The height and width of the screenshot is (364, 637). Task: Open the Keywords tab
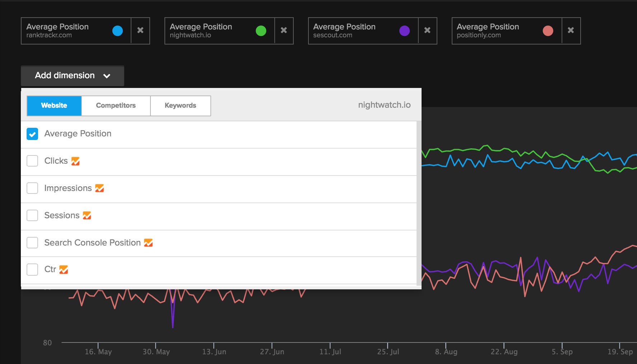coord(180,106)
